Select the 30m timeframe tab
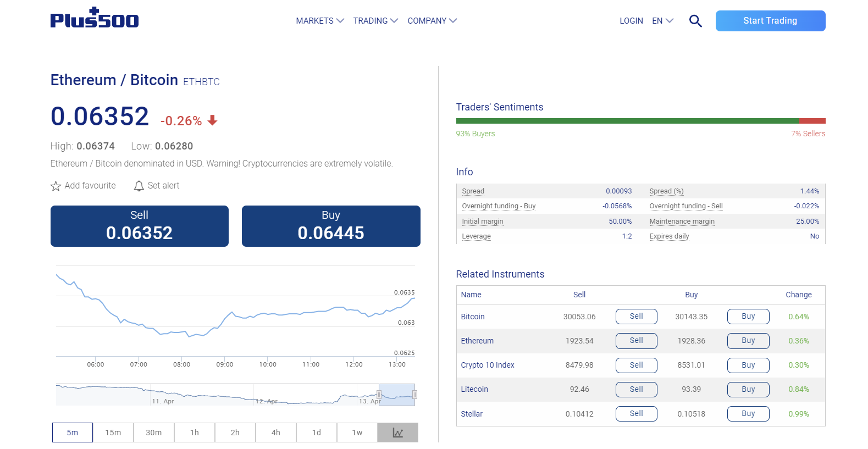 click(154, 433)
